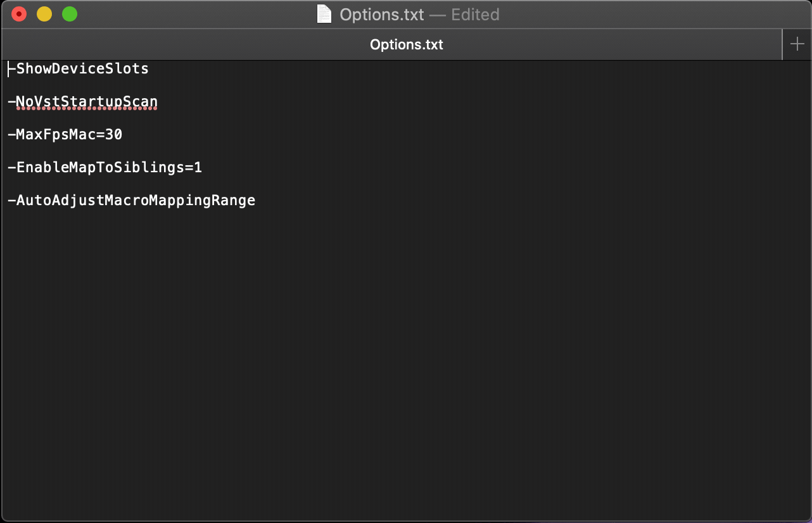Open a new tab with the plus button
The height and width of the screenshot is (523, 812).
pyautogui.click(x=797, y=44)
